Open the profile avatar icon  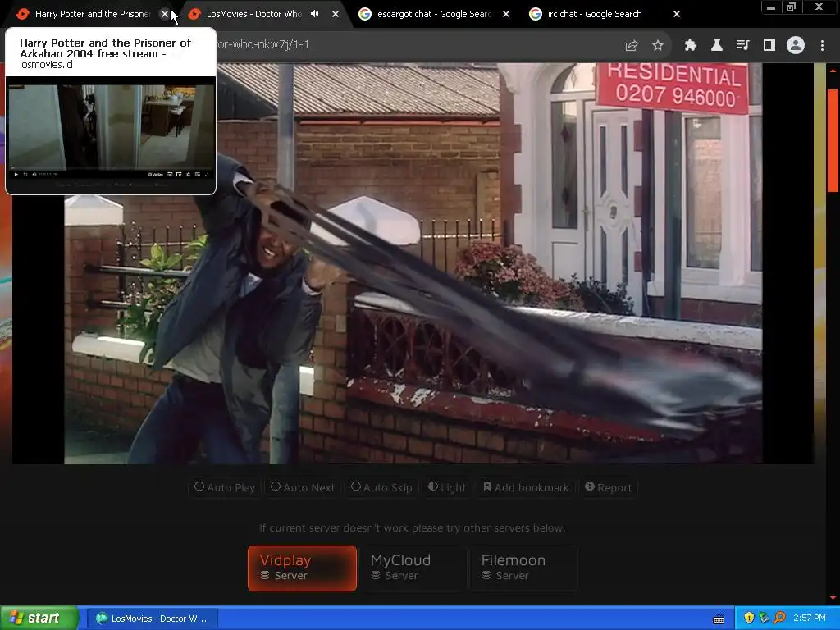tap(796, 46)
